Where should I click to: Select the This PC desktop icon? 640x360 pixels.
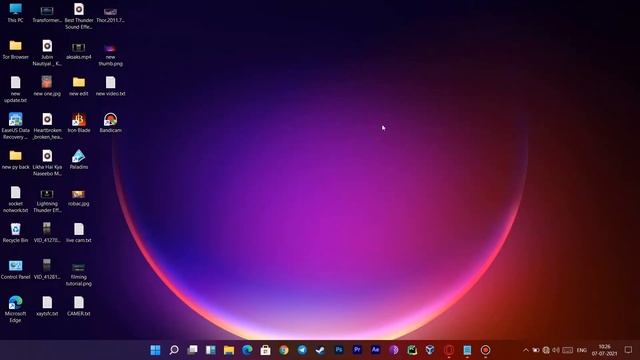pyautogui.click(x=16, y=12)
